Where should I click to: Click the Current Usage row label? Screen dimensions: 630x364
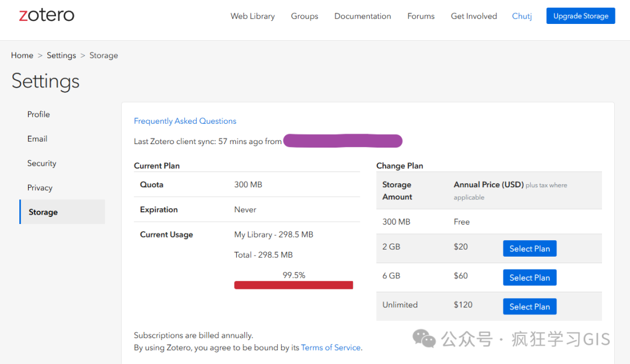click(x=166, y=235)
